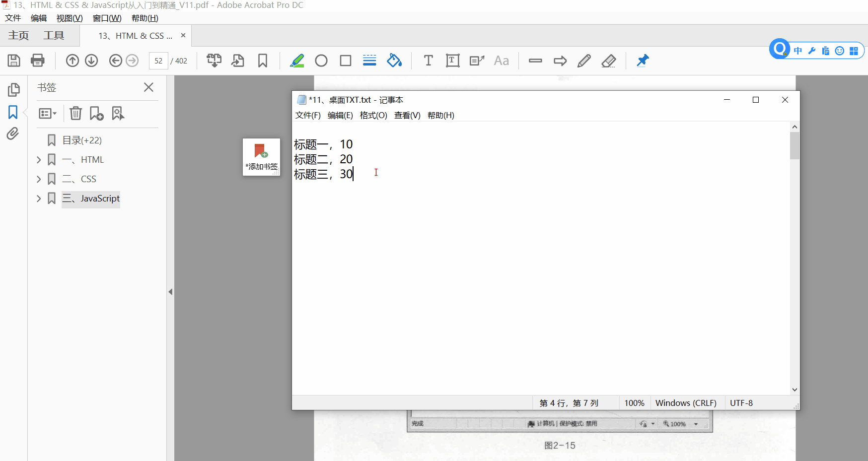
Task: Select the eraser tool
Action: click(608, 61)
